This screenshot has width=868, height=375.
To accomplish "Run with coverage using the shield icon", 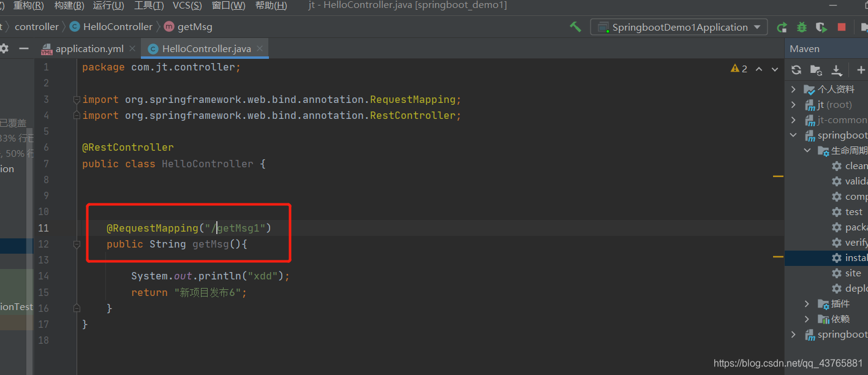I will pyautogui.click(x=821, y=27).
